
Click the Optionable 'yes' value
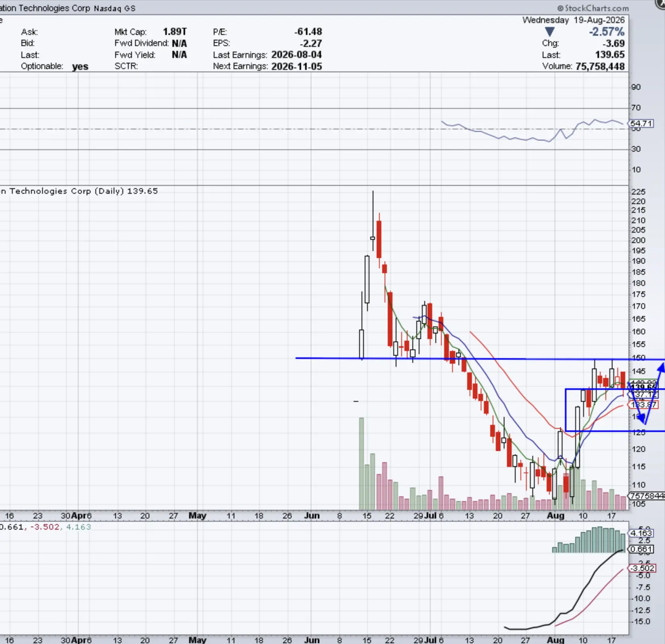[x=80, y=67]
